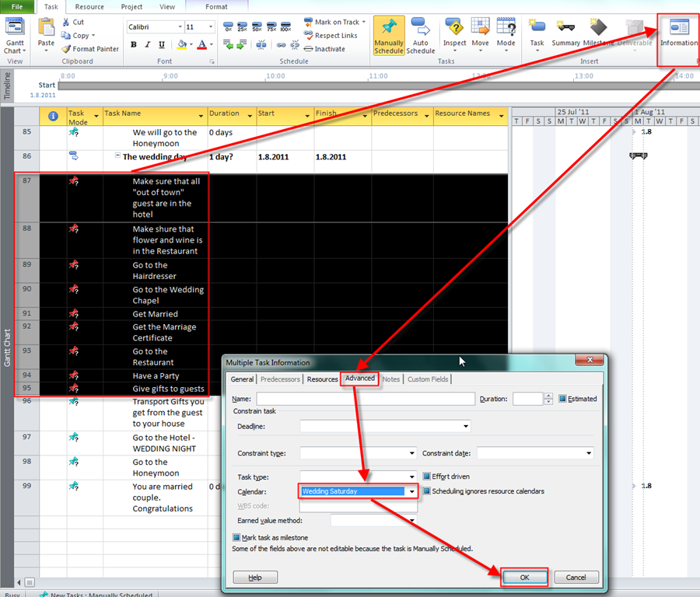Image resolution: width=700 pixels, height=597 pixels.
Task: Click OK in Multiple Task Information
Action: tap(524, 578)
